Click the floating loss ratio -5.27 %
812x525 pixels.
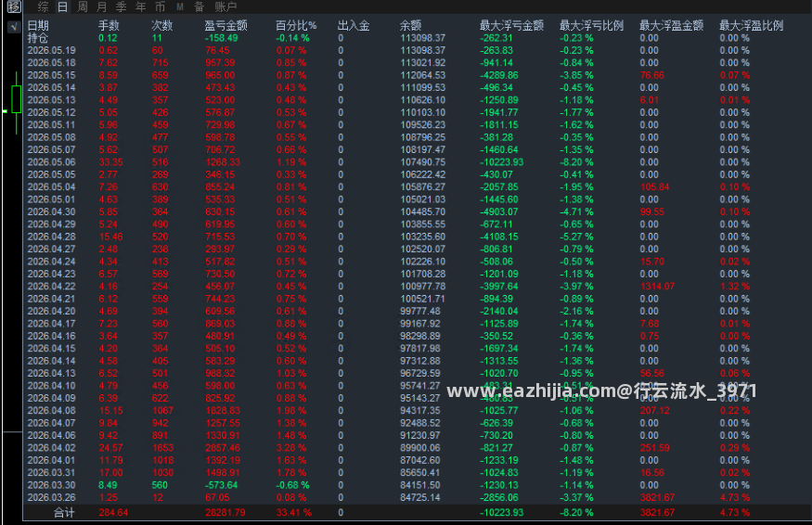click(576, 237)
